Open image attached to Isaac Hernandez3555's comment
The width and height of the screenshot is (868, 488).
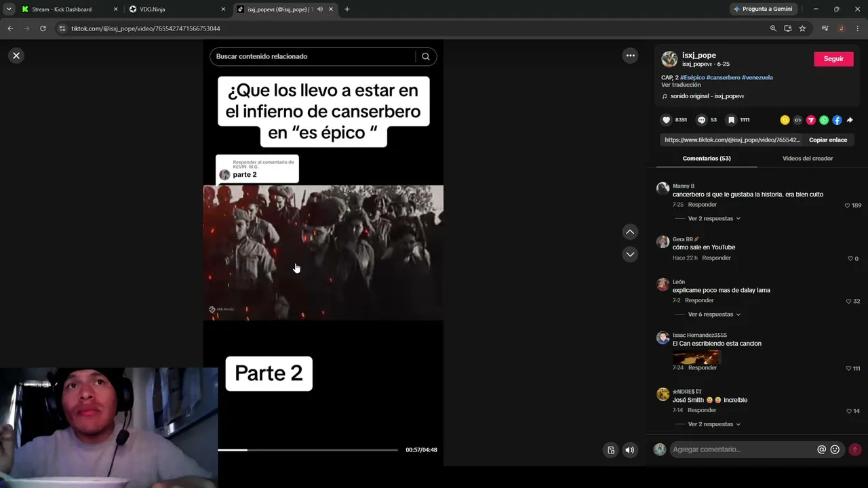coord(696,357)
